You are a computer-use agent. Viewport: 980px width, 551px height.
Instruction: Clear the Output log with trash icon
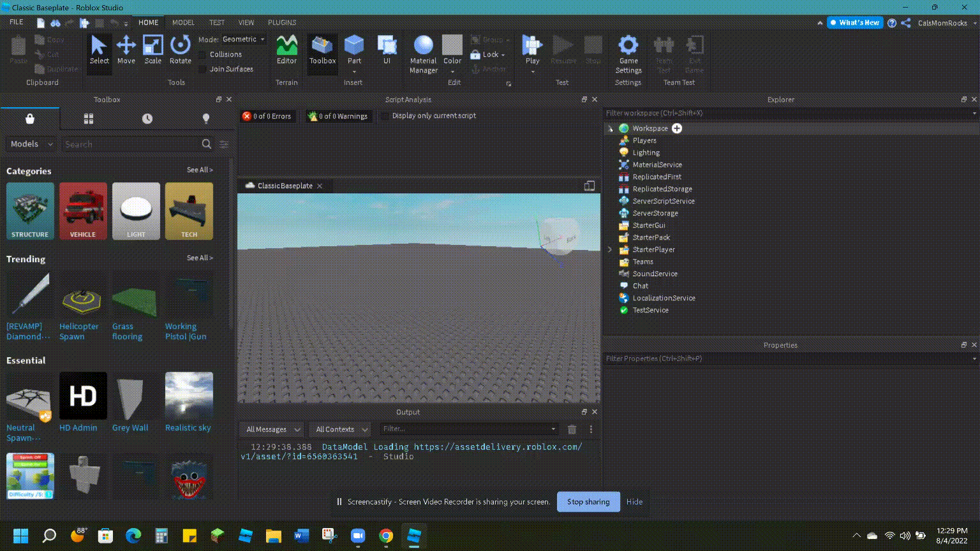(572, 429)
